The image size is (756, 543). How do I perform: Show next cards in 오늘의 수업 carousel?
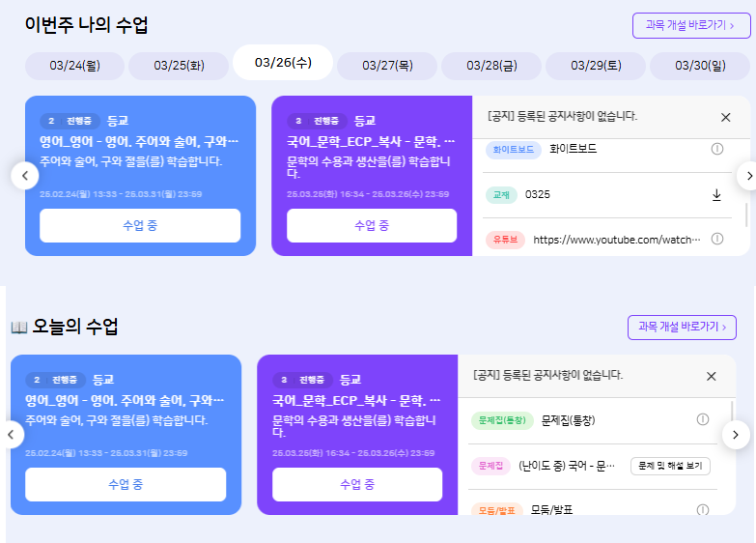[x=736, y=435]
